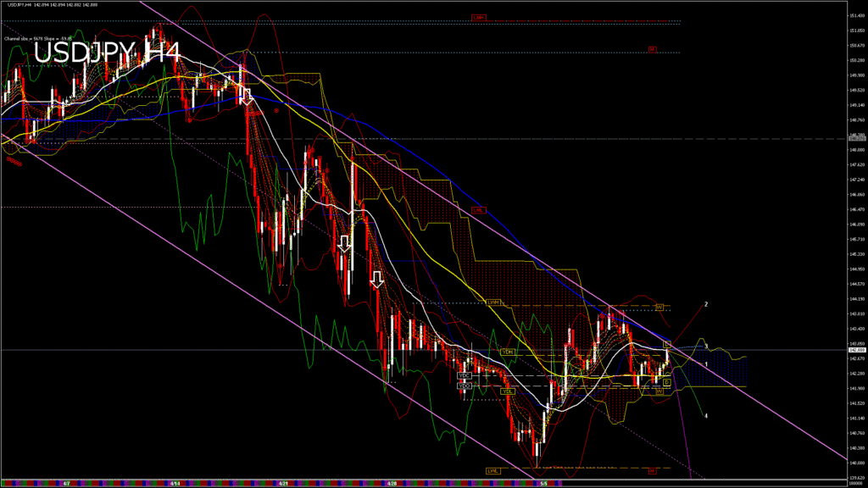Click the white YDC level tag

tap(464, 375)
